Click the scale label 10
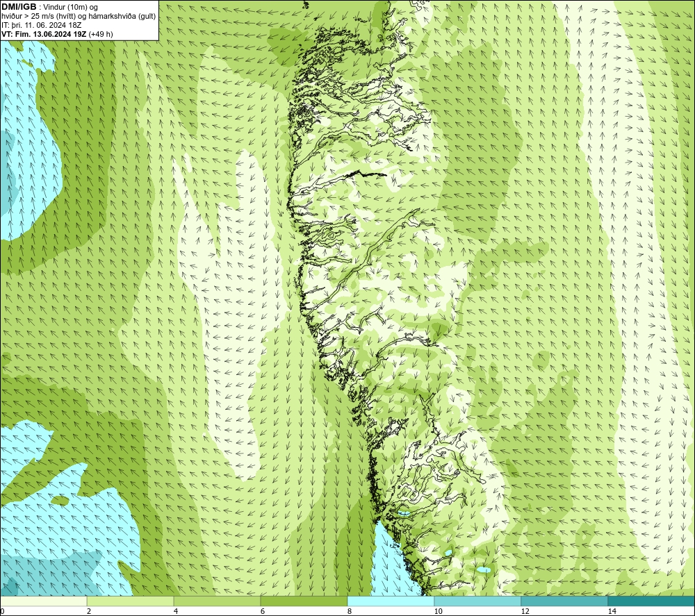 click(439, 612)
